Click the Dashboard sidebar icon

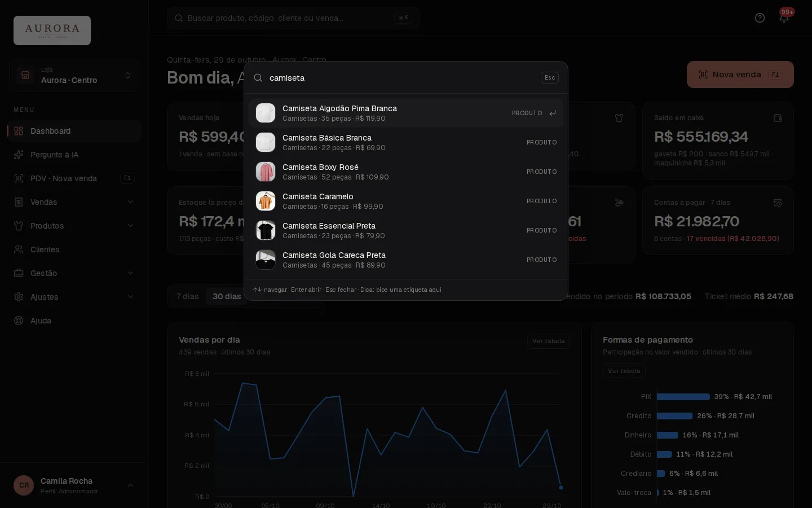point(19,131)
